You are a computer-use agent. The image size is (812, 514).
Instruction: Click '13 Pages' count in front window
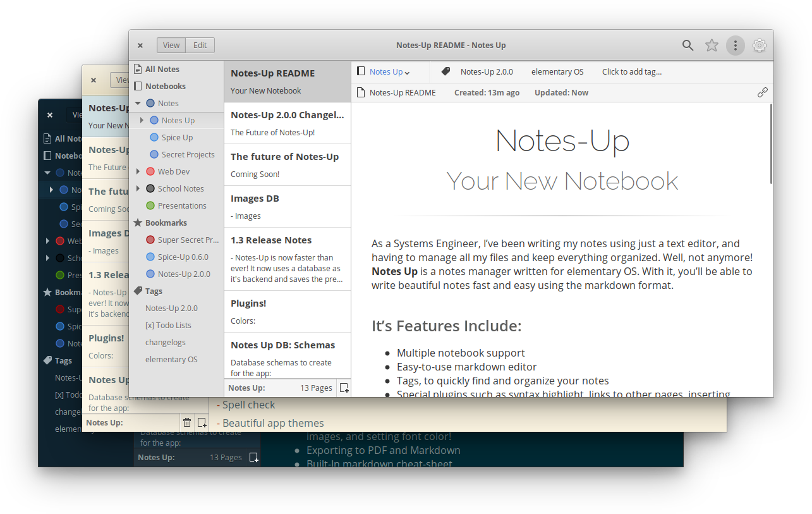tap(316, 388)
